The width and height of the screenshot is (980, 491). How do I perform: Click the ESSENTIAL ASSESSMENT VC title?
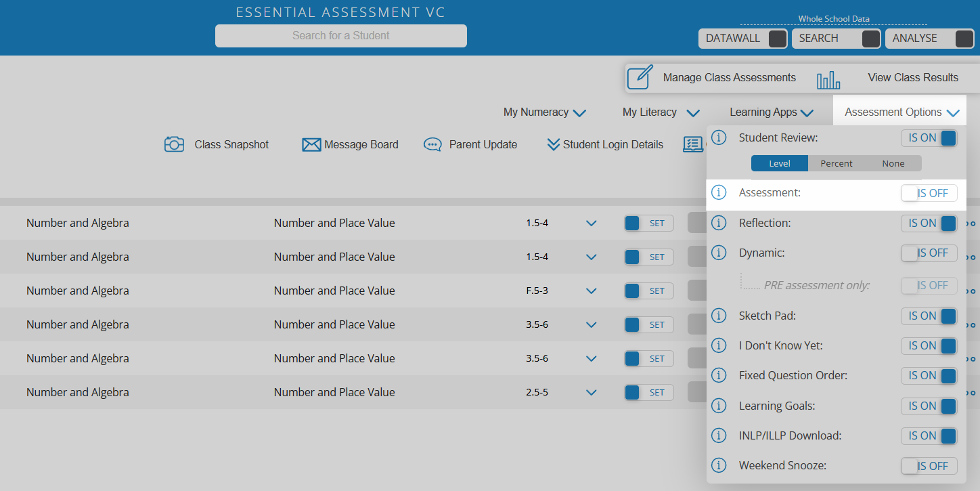[340, 12]
